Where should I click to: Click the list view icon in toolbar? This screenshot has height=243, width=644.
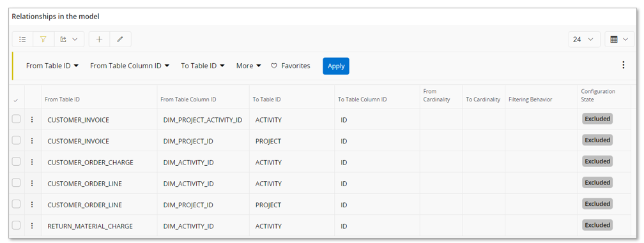[22, 40]
